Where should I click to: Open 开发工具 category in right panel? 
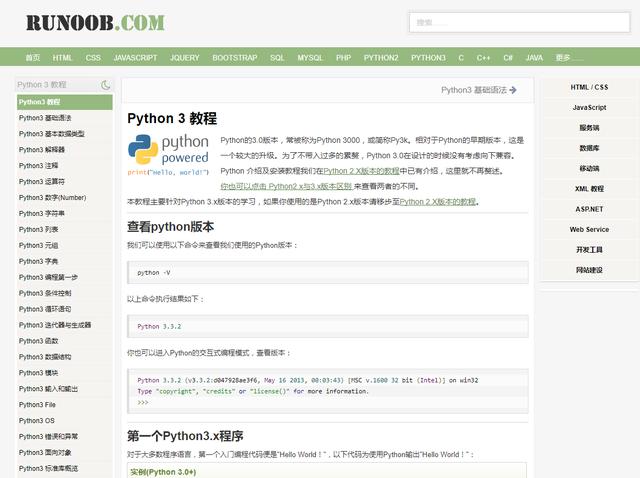click(589, 249)
